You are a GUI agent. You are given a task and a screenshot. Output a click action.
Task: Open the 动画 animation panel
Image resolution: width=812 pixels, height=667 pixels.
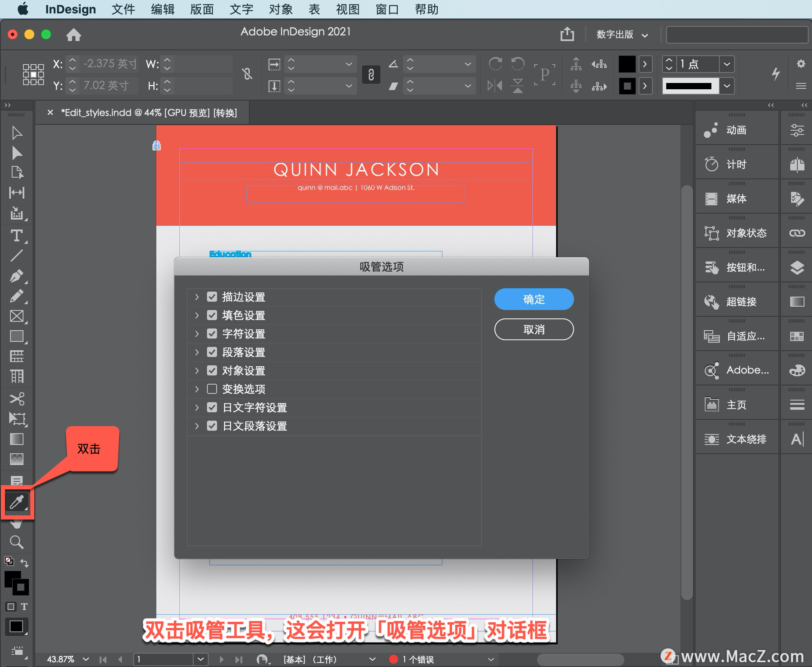pyautogui.click(x=736, y=130)
